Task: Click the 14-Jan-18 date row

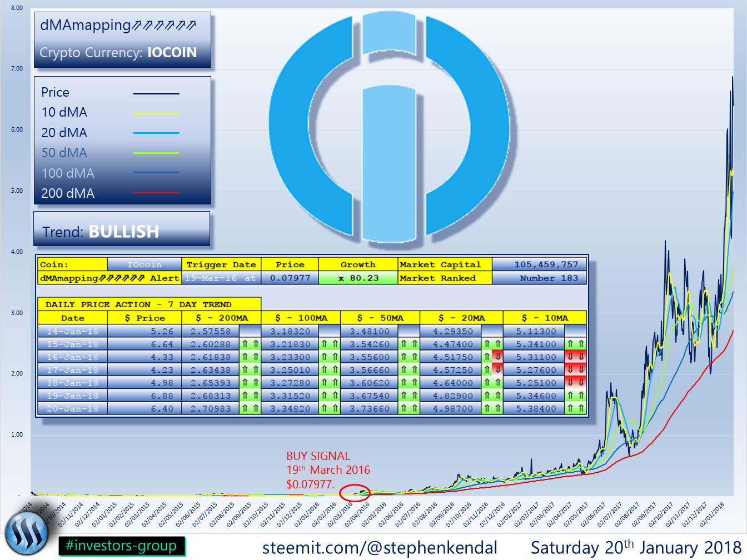Action: 72,331
